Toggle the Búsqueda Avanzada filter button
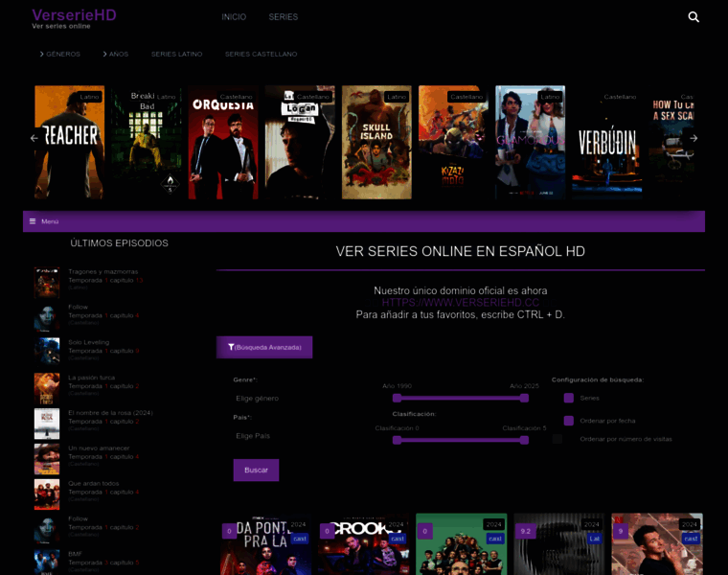This screenshot has height=575, width=728. click(264, 347)
